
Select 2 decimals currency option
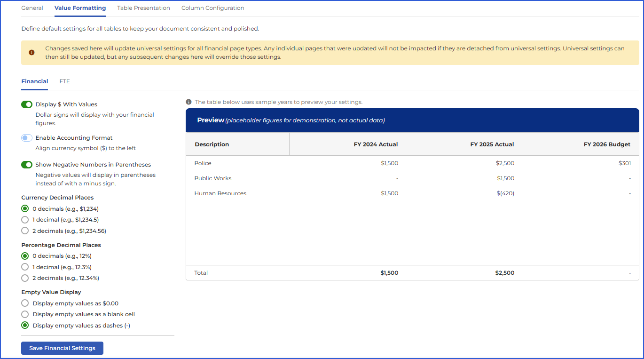tap(25, 231)
